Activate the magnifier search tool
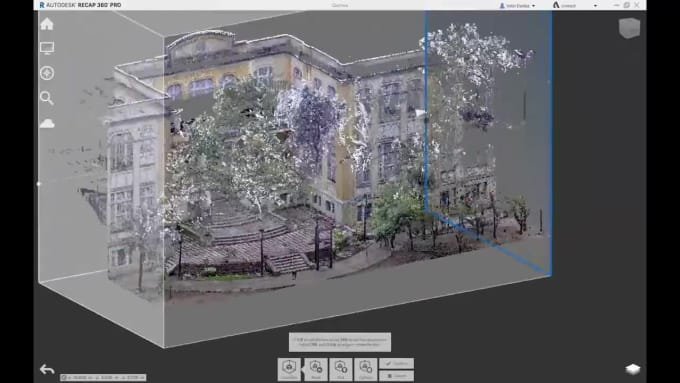 47,98
